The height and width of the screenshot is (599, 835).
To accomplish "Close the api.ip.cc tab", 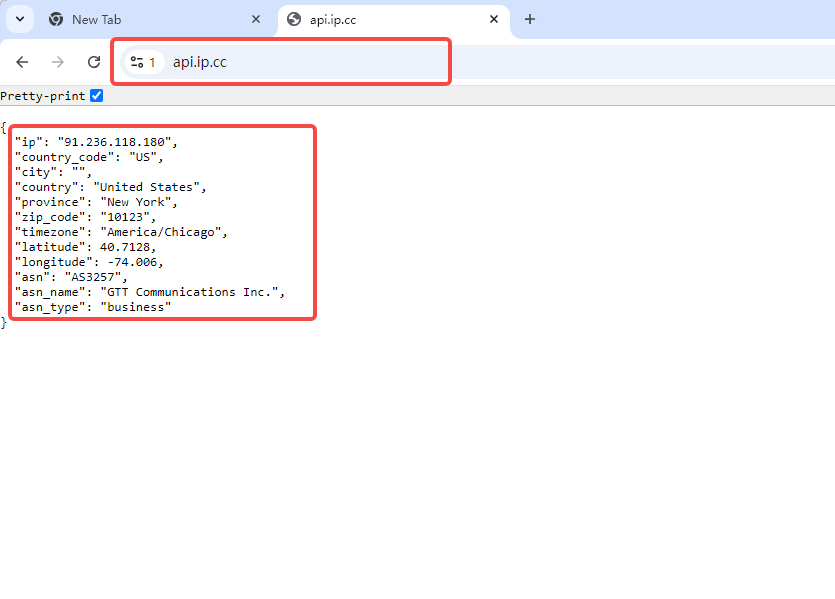I will click(494, 19).
